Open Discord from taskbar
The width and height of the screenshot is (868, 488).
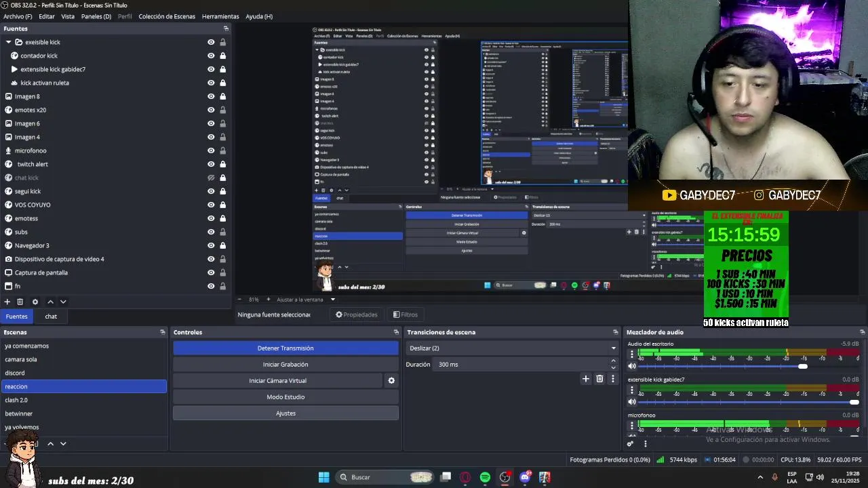tap(525, 477)
